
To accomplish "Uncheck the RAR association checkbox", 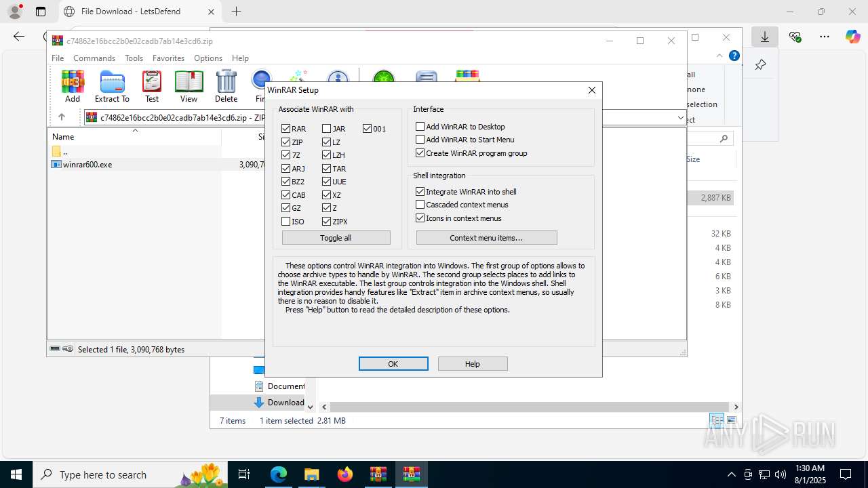I will point(285,128).
